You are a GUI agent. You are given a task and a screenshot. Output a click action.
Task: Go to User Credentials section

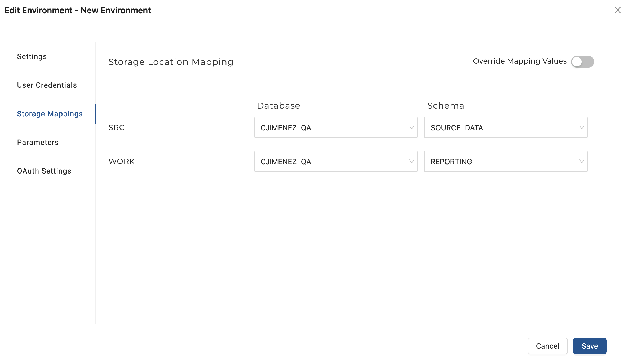[x=47, y=85]
